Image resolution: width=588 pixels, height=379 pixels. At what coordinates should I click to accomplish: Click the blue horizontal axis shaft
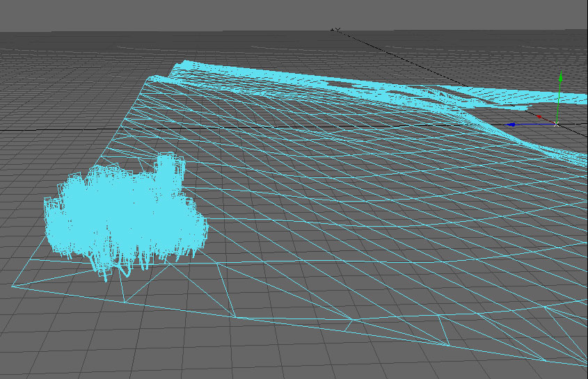(534, 124)
